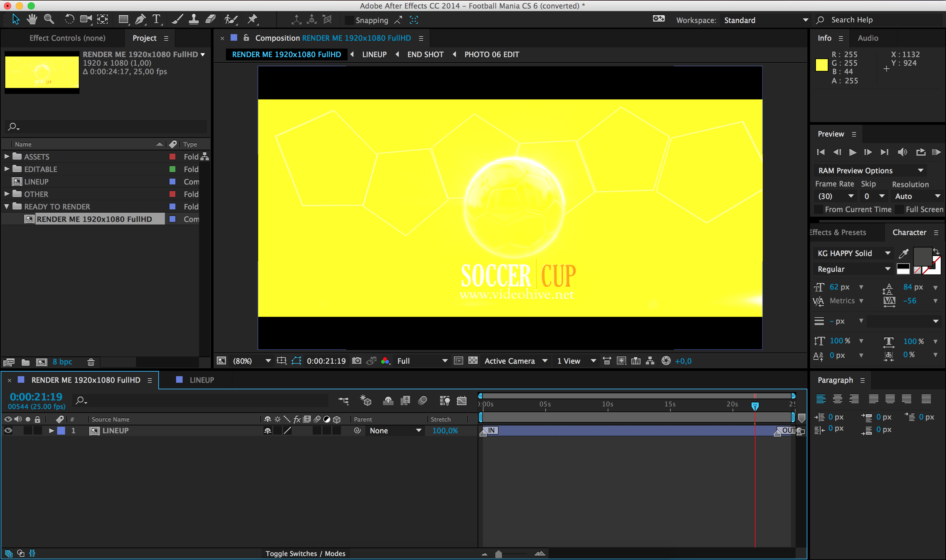Select the Clone Stamp tool
The height and width of the screenshot is (560, 946).
click(194, 20)
